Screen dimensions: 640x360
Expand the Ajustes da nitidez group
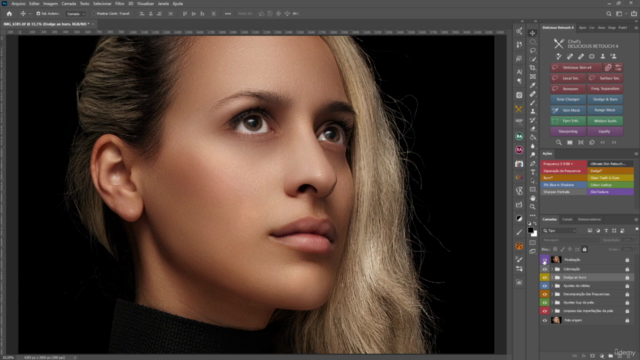coord(552,286)
